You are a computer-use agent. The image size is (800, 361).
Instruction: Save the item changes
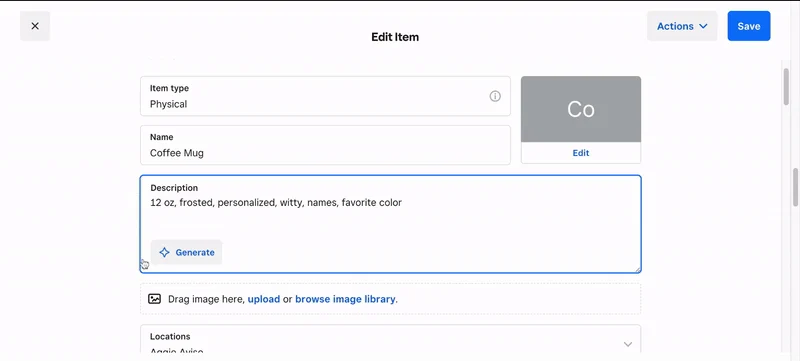748,26
